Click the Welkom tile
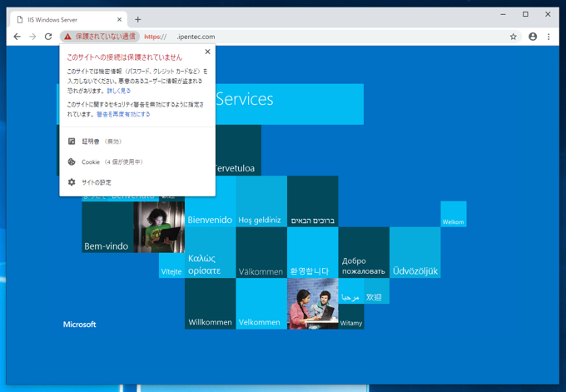 point(454,214)
